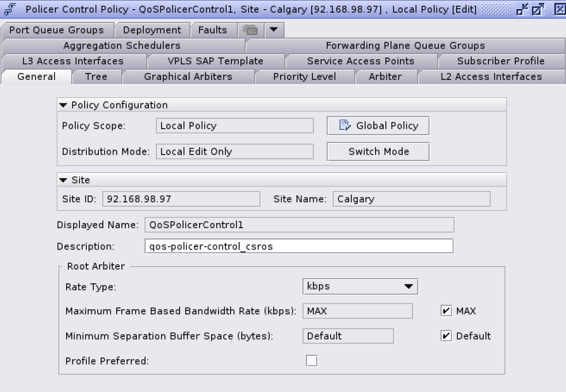Click the show-all tabs icon beside Faults
The width and height of the screenshot is (566, 392).
coord(251,30)
